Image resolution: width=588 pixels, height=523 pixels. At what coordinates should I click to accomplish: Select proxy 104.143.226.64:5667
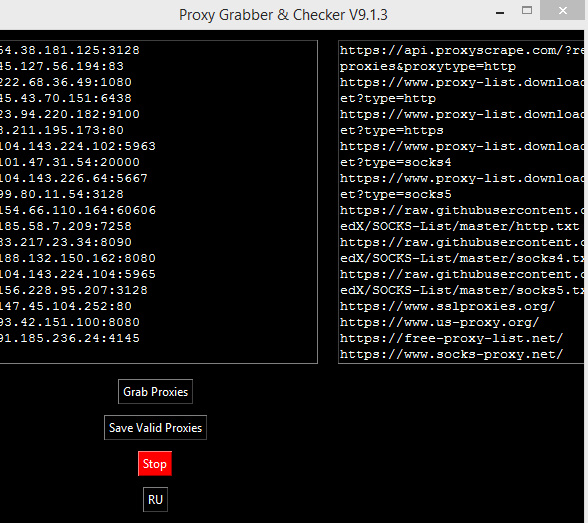[74, 178]
